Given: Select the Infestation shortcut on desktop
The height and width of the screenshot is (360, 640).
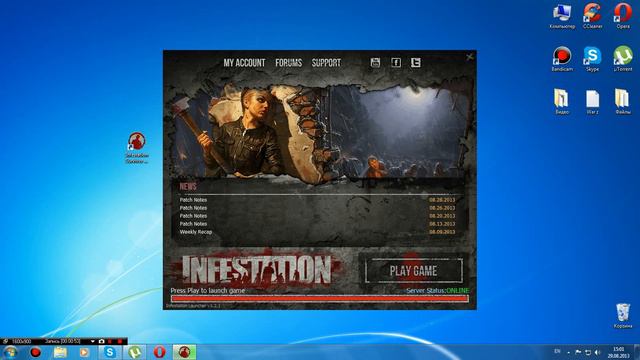Looking at the screenshot, I should 137,148.
